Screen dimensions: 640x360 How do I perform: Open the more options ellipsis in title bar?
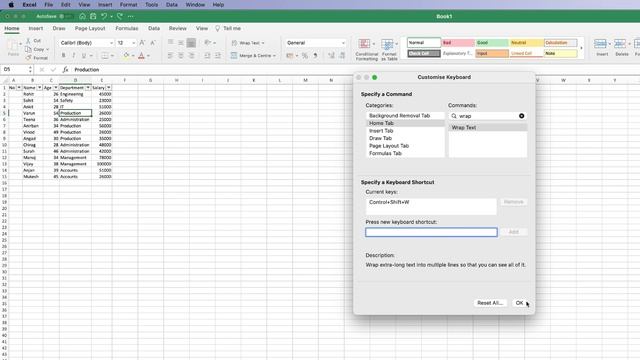point(131,16)
